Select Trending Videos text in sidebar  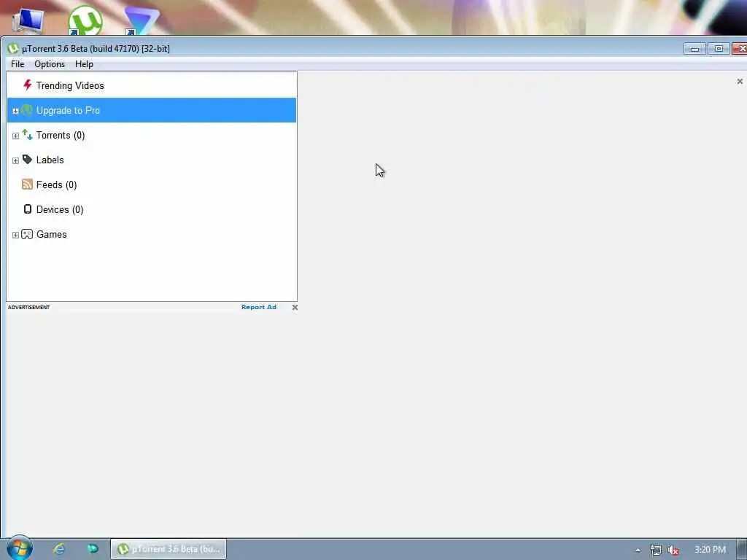(x=70, y=86)
